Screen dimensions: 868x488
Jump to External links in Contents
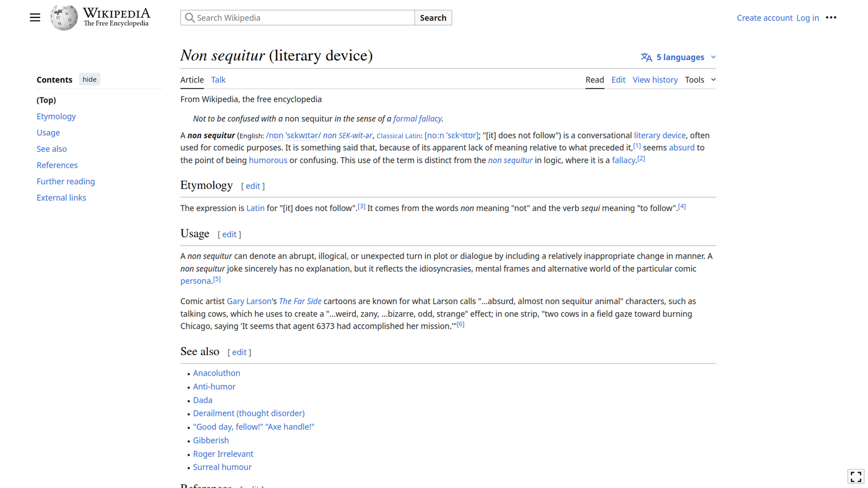coord(61,197)
